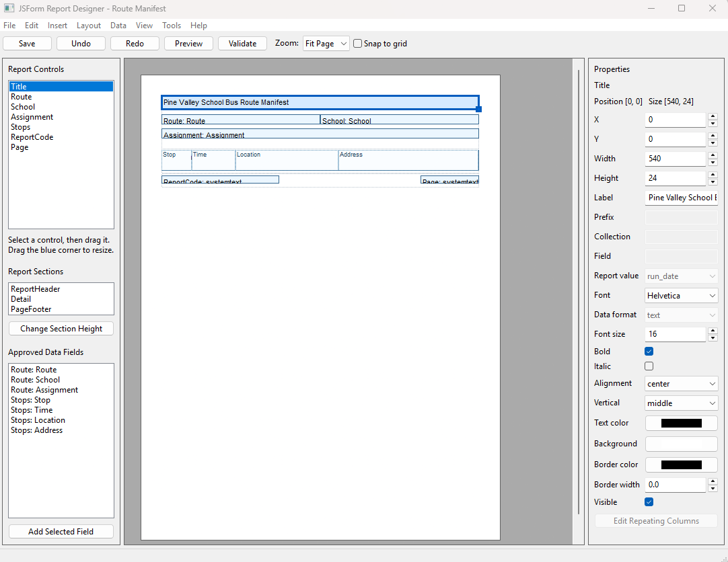Select PageFooter in Report Sections
This screenshot has width=728, height=562.
(61, 309)
